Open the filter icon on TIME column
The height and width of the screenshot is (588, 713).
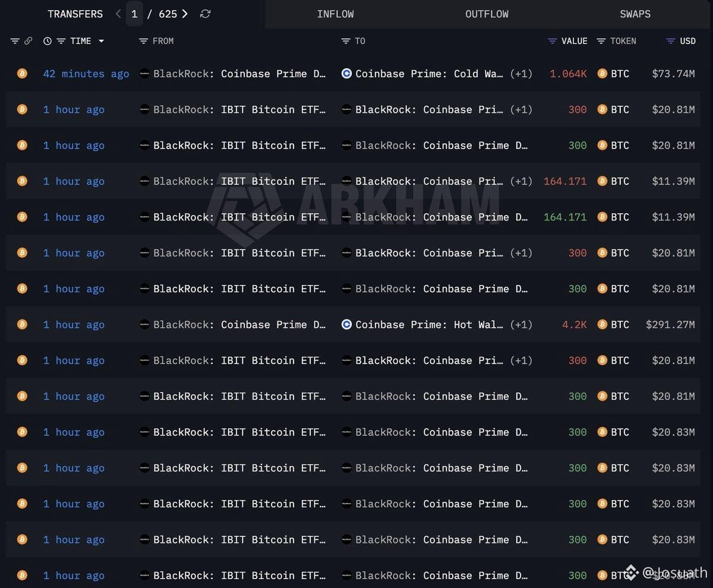click(61, 41)
